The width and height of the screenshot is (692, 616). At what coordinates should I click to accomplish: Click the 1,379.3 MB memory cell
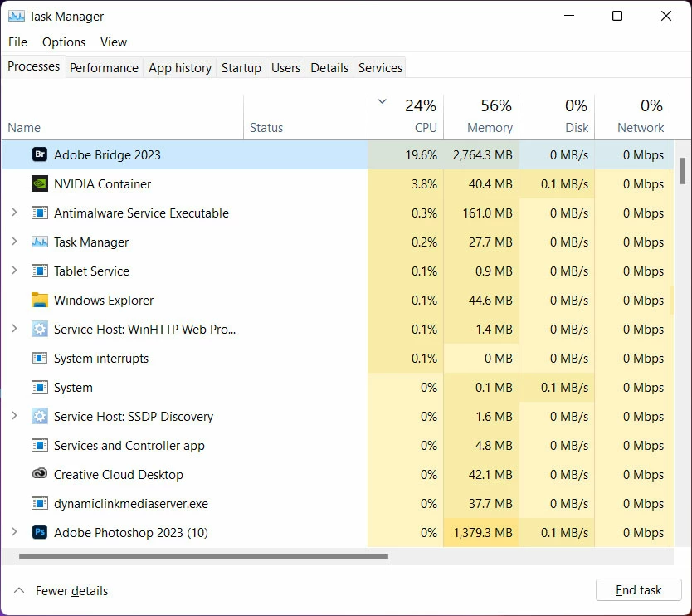click(481, 532)
